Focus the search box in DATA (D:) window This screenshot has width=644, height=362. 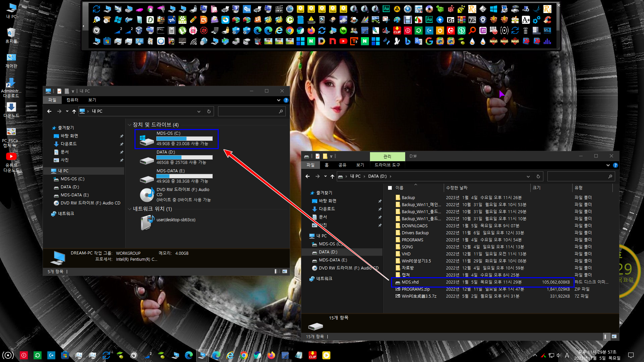pyautogui.click(x=581, y=176)
